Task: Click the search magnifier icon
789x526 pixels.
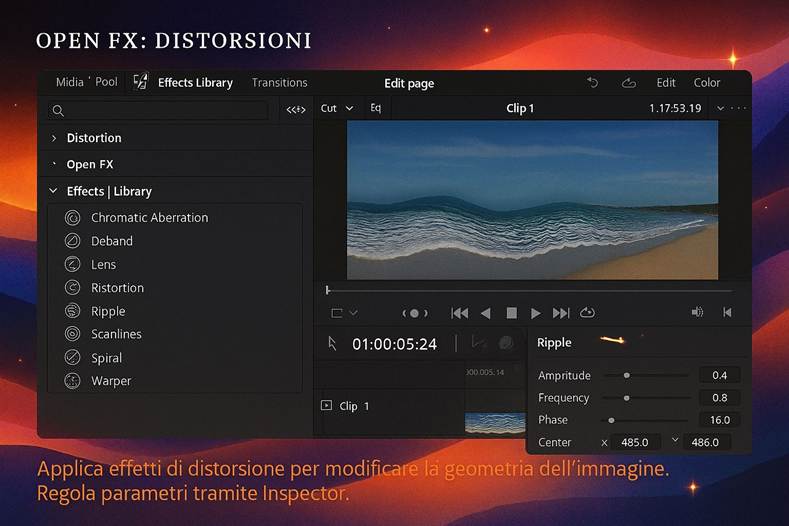Action: (x=58, y=111)
